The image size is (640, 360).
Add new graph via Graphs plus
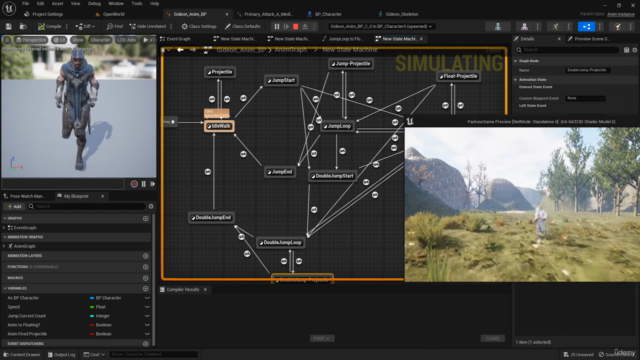click(146, 219)
